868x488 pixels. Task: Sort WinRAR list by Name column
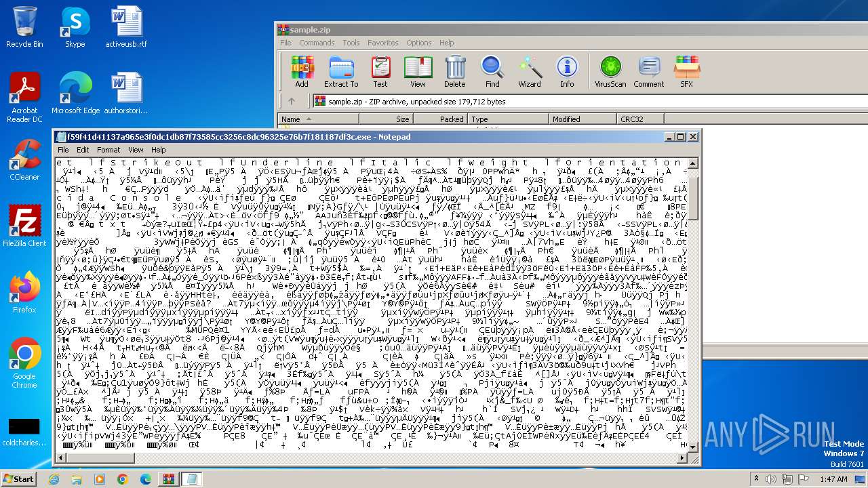pyautogui.click(x=318, y=119)
